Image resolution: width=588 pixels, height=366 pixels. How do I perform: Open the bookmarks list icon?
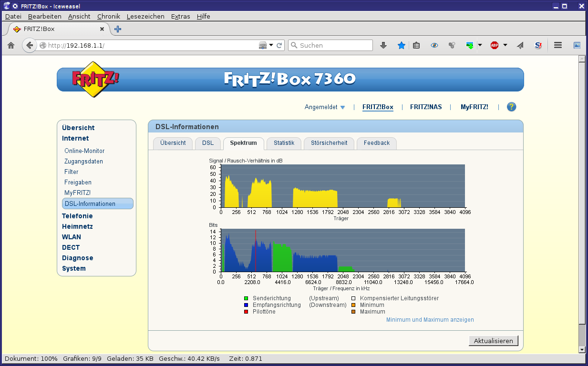(416, 45)
